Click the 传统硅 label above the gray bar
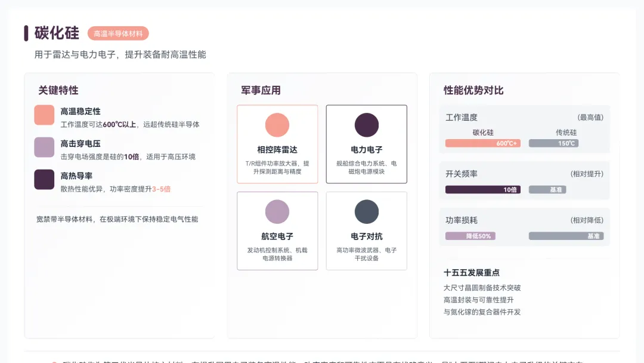The height and width of the screenshot is (363, 644). point(566,133)
